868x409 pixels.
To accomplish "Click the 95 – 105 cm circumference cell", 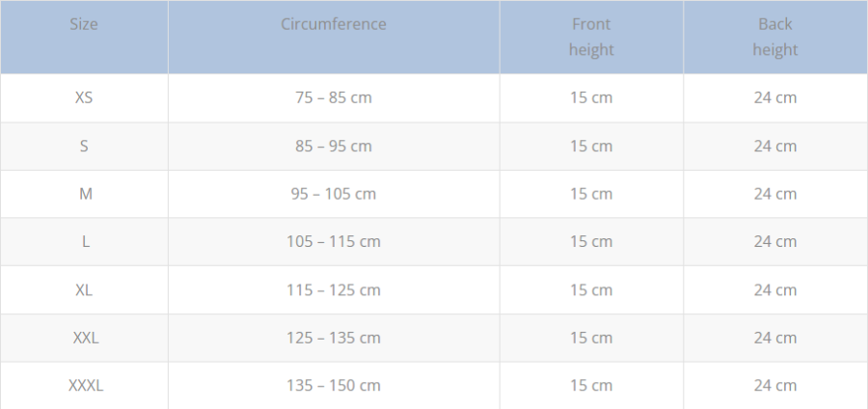I will click(x=334, y=194).
